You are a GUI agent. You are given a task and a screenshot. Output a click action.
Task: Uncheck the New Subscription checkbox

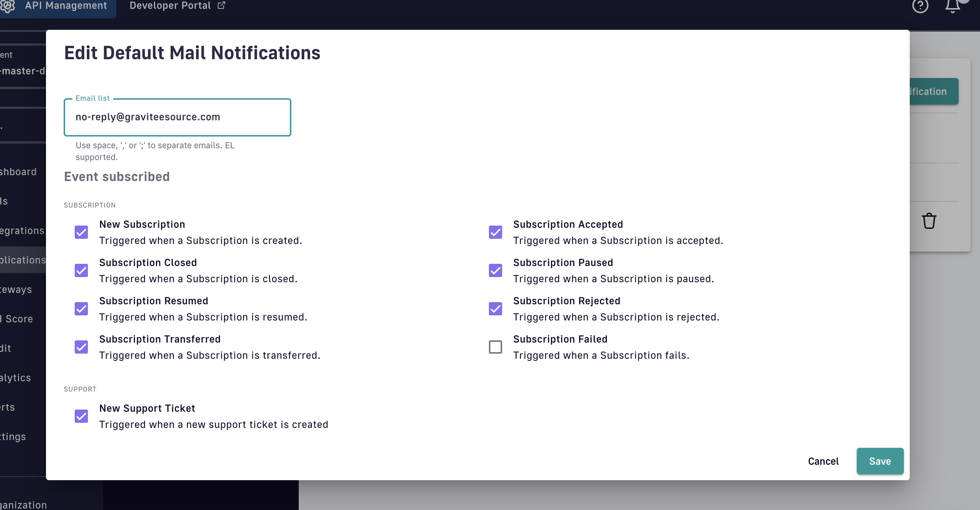coord(81,232)
